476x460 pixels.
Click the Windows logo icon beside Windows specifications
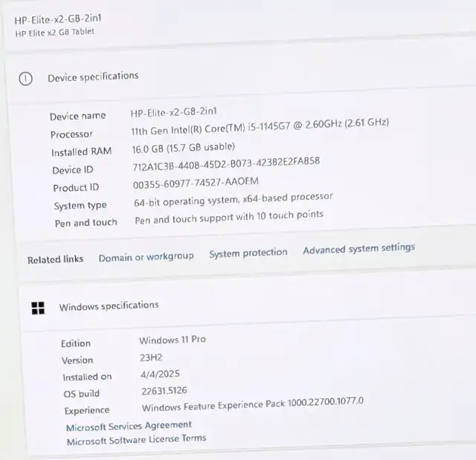tap(38, 308)
